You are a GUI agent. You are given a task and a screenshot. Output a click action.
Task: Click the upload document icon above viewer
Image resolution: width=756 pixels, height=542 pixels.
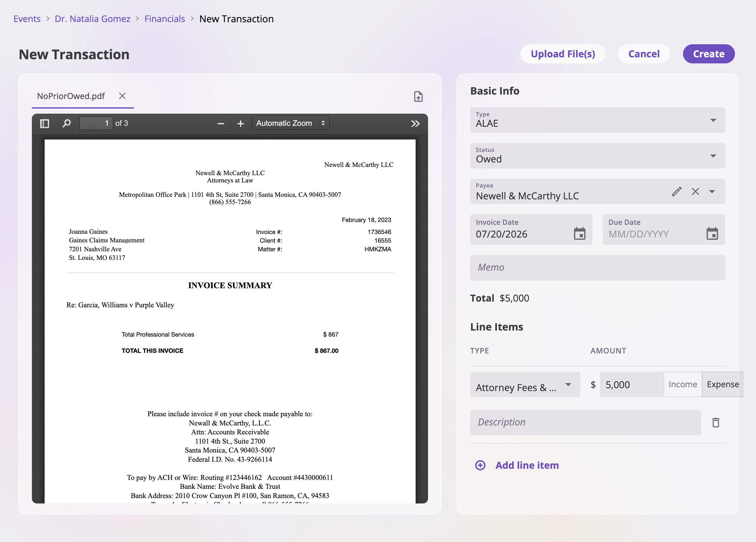(x=418, y=96)
